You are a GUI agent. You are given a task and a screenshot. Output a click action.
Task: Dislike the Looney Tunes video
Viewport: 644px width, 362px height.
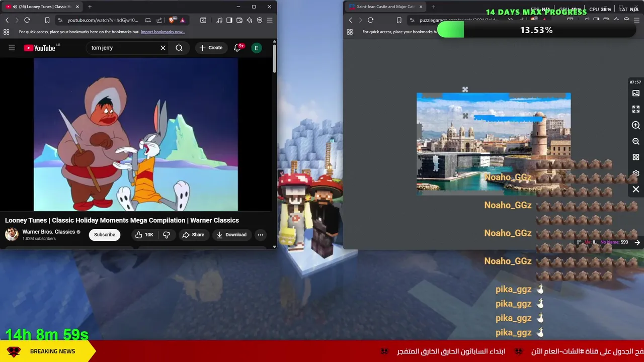(167, 235)
